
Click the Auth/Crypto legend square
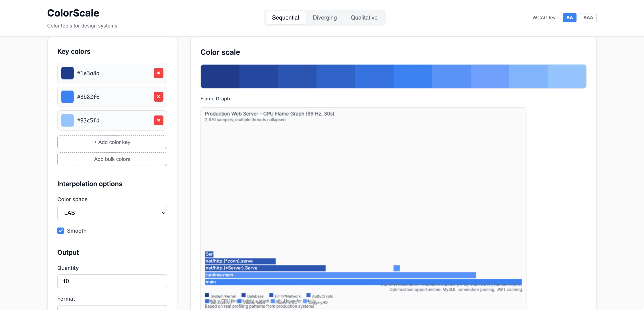[x=308, y=295]
